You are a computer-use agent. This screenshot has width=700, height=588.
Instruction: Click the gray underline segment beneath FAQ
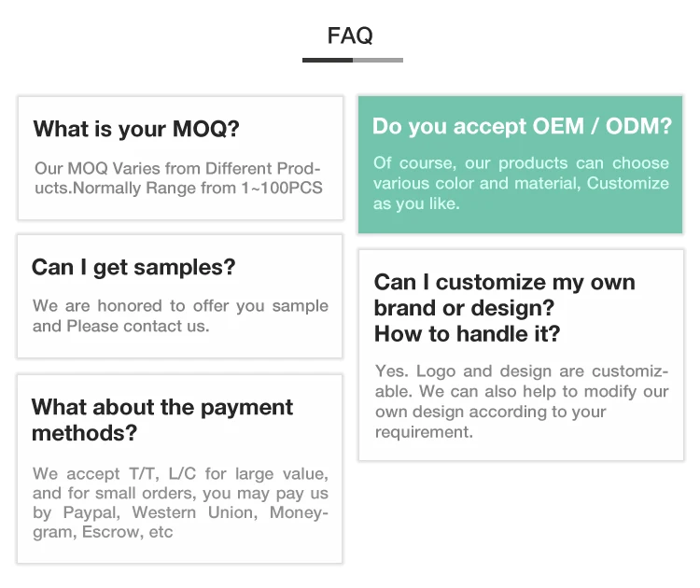(378, 61)
